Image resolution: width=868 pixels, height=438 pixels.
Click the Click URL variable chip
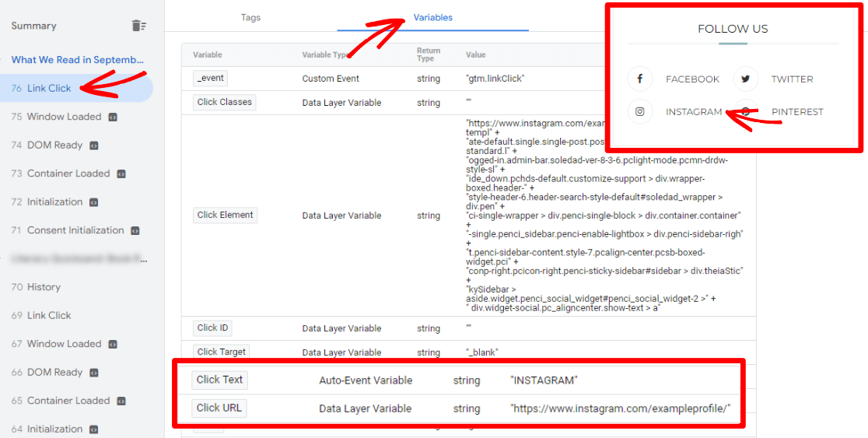219,408
